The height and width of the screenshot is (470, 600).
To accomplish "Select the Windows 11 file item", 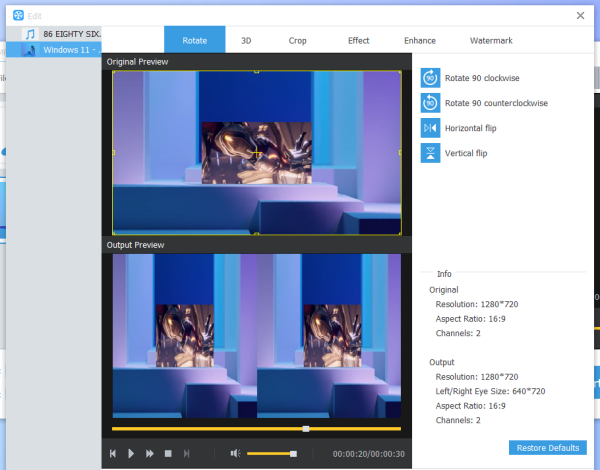I will point(54,50).
